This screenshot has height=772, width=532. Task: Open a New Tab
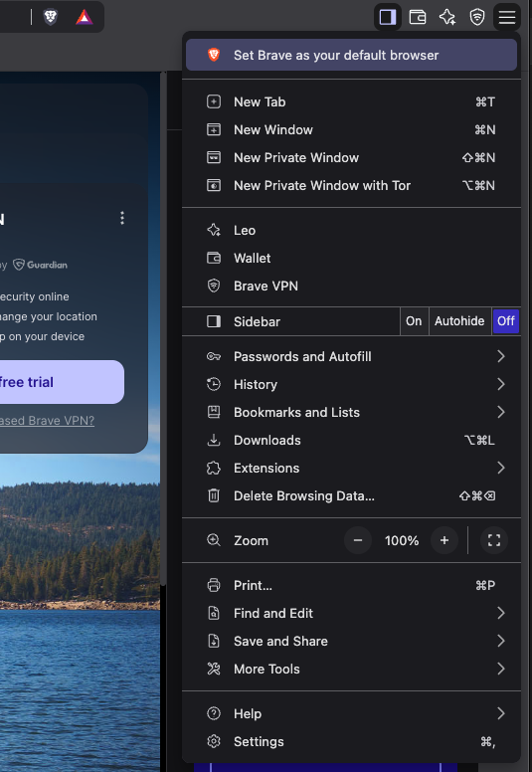pyautogui.click(x=351, y=101)
